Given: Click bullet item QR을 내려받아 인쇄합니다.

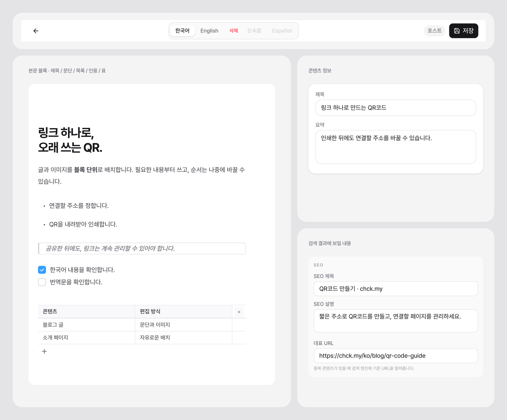Looking at the screenshot, I should coord(83,224).
